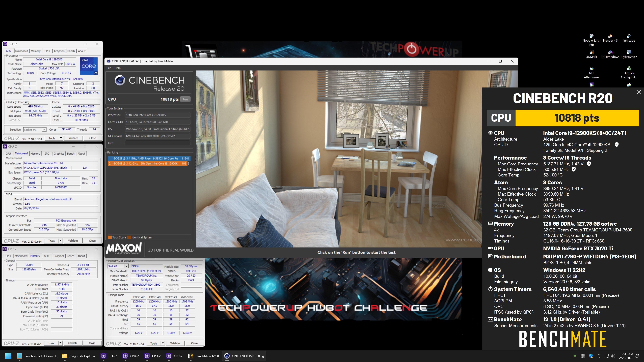The width and height of the screenshot is (644, 362).
Task: Expand Tools arrow in CPU-Z Mainboard window
Action: coord(61,241)
